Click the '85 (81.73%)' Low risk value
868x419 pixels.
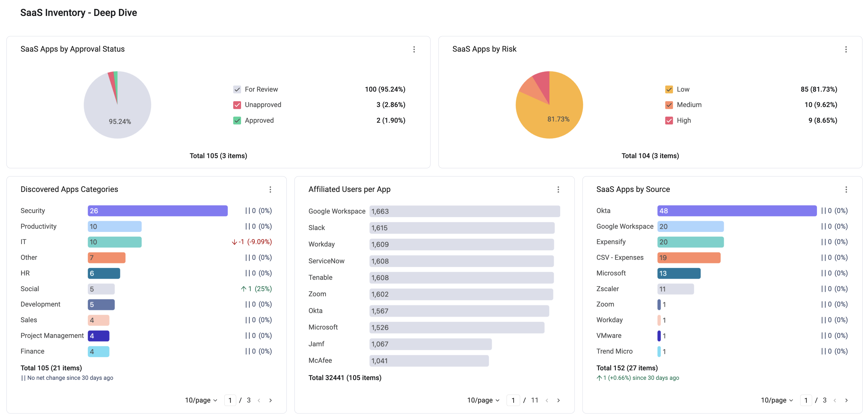pos(819,89)
